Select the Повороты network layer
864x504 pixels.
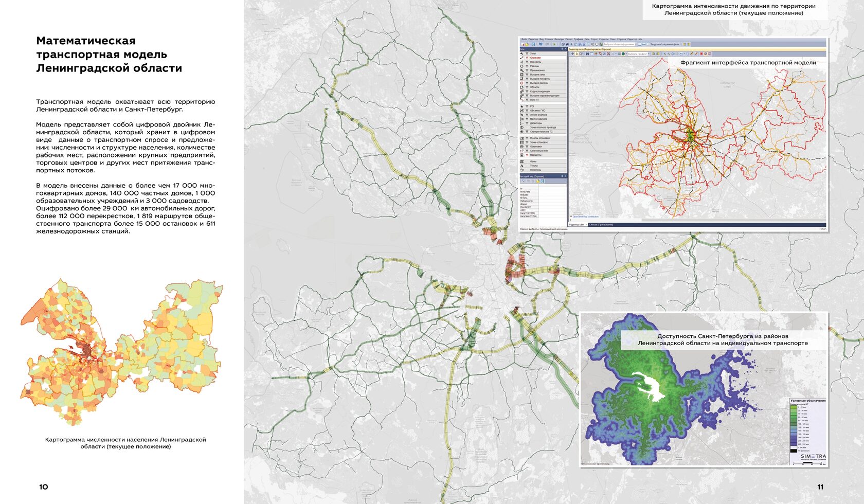click(543, 62)
